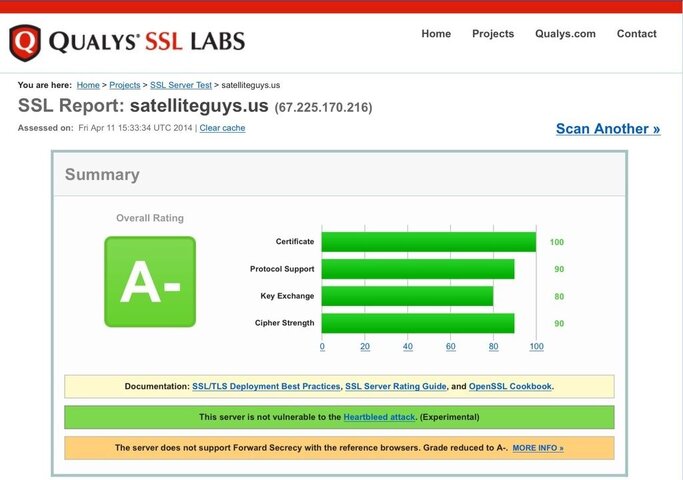Click the Certificate score bar
Screen dimensions: 683x480
click(x=429, y=242)
